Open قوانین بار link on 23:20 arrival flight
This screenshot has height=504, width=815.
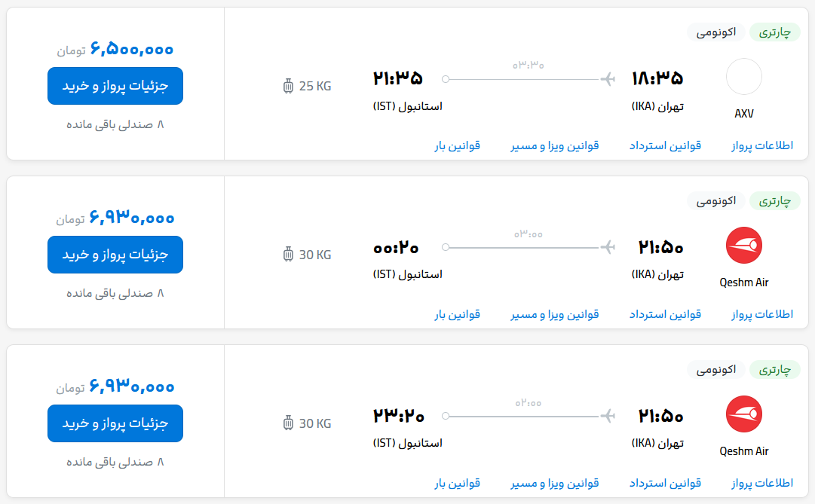tap(458, 483)
